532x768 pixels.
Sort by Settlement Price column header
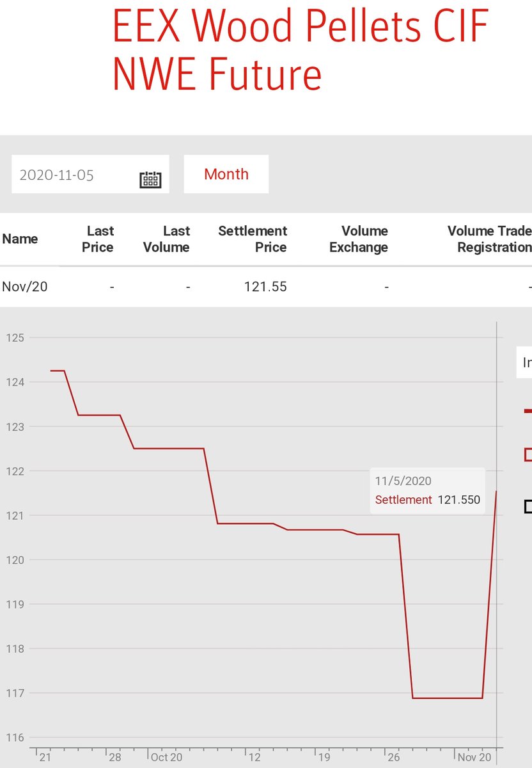coord(253,239)
